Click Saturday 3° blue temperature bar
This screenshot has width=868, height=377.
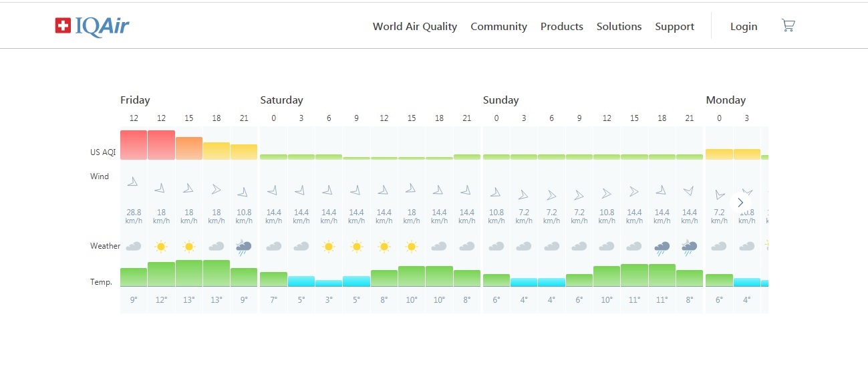click(x=329, y=283)
